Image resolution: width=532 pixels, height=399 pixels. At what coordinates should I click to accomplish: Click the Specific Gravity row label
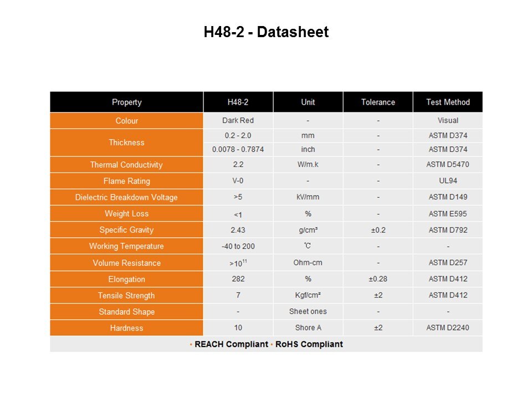click(x=126, y=230)
